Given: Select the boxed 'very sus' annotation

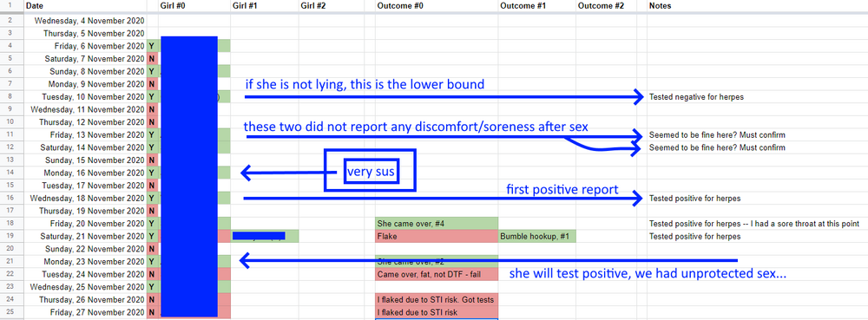Looking at the screenshot, I should [x=370, y=171].
